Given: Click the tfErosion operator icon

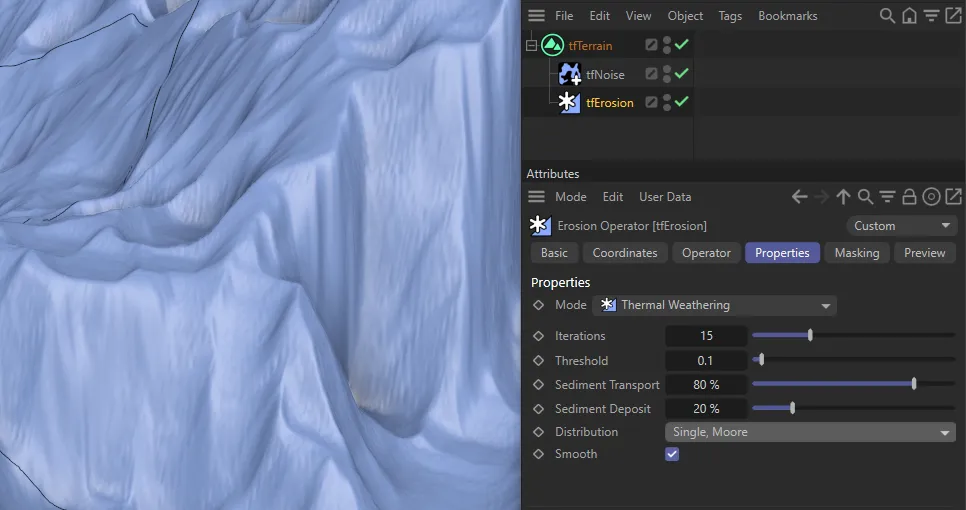Looking at the screenshot, I should [569, 102].
